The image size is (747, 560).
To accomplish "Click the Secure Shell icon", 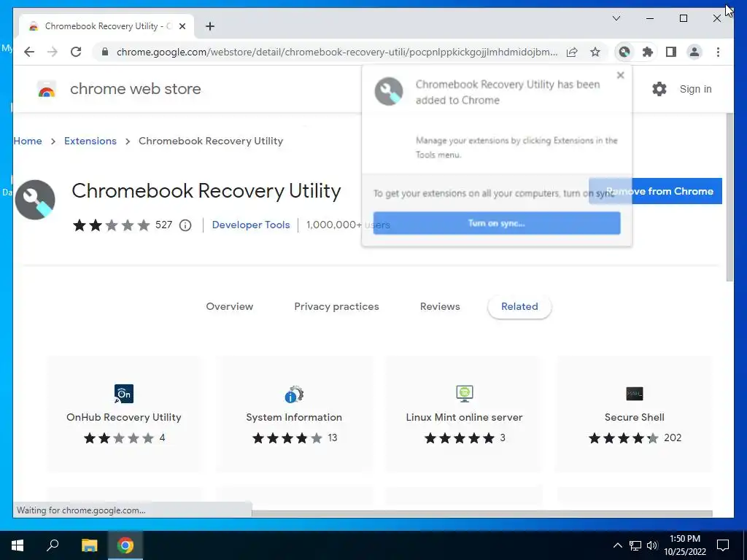I will [x=635, y=394].
